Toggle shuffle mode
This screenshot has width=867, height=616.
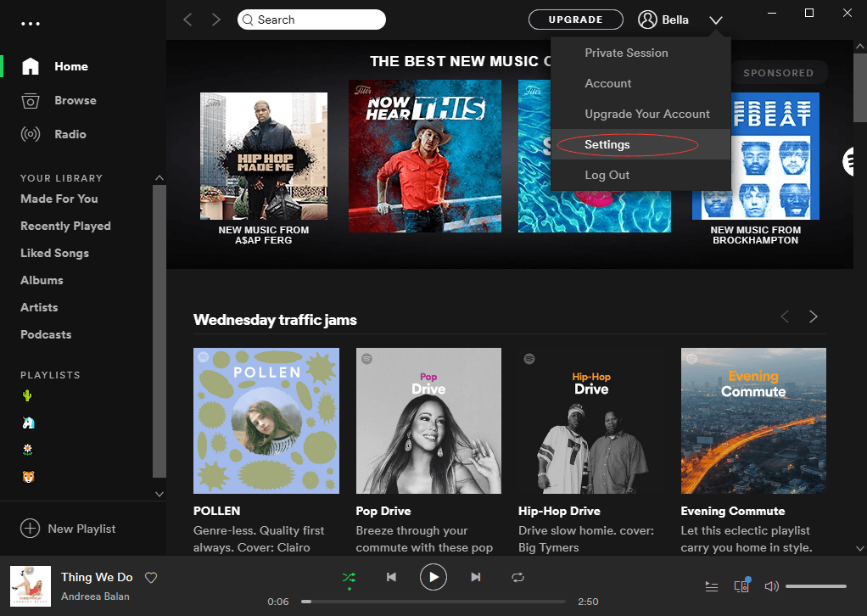(349, 578)
